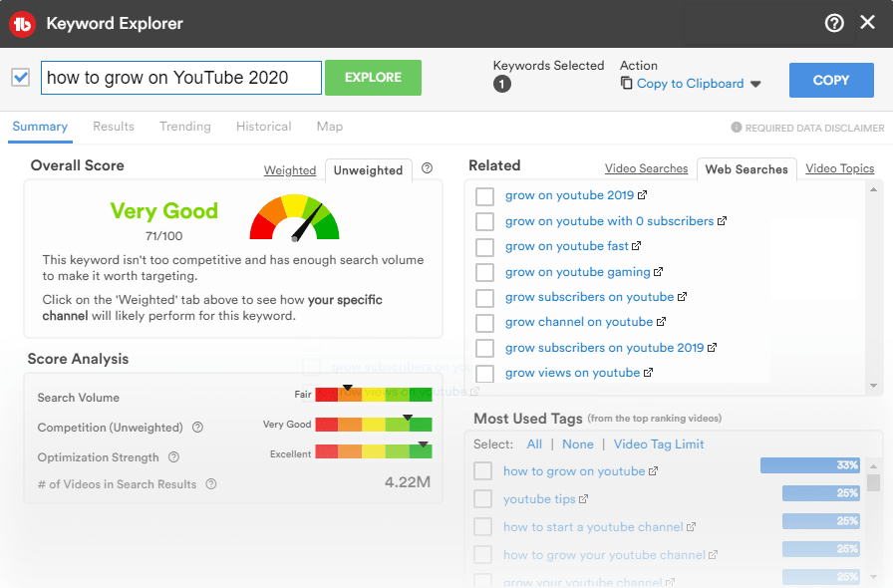Tick the 'youtube tips' tag checkbox

[482, 499]
